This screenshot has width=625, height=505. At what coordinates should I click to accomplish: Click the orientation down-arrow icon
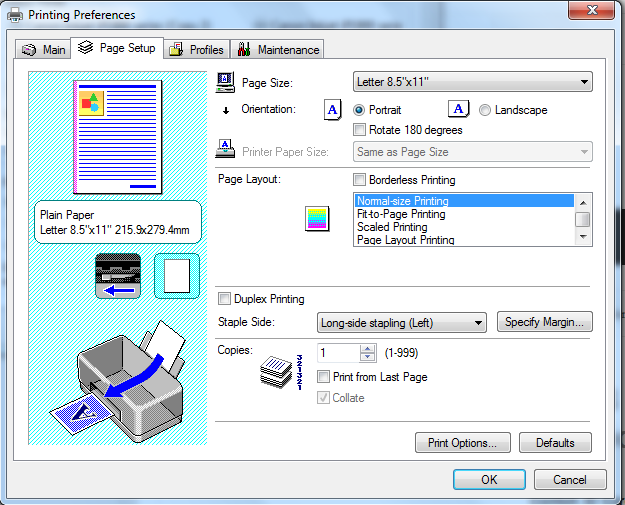coord(226,111)
